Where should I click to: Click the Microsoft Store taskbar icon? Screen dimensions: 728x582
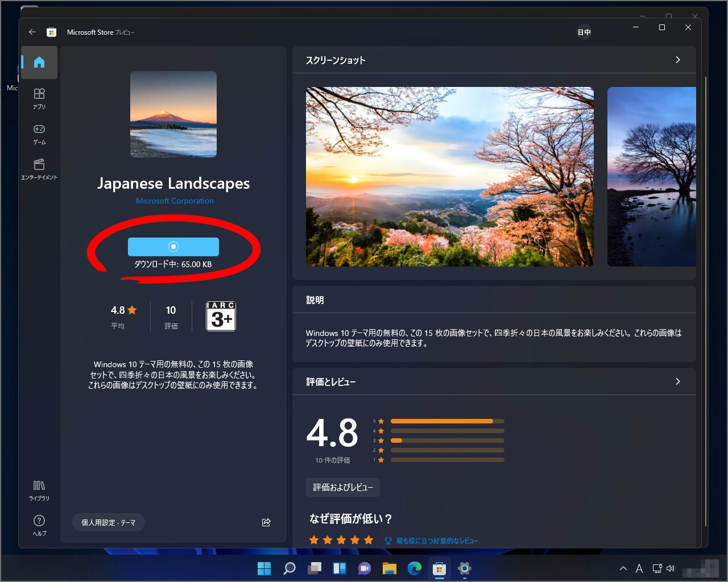click(x=440, y=568)
